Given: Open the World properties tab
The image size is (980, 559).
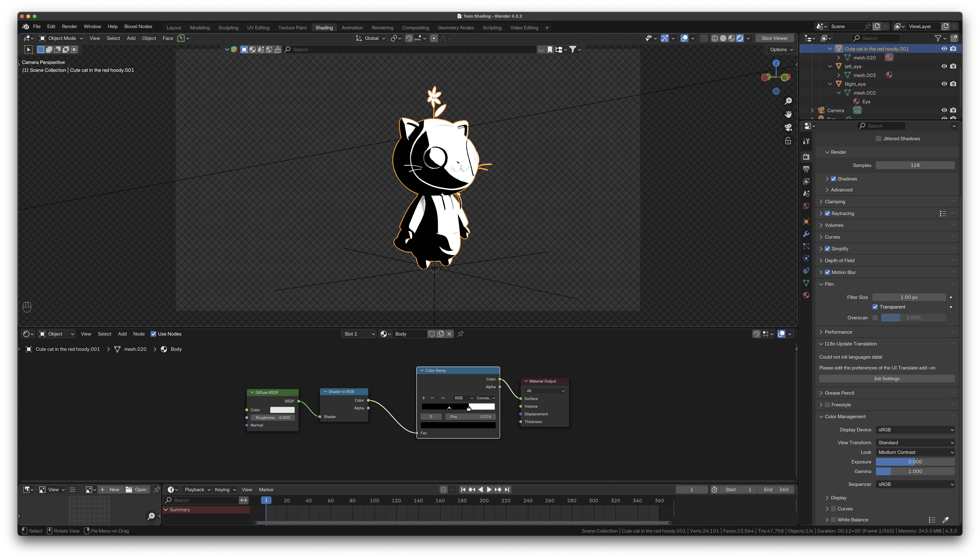Looking at the screenshot, I should [x=806, y=206].
